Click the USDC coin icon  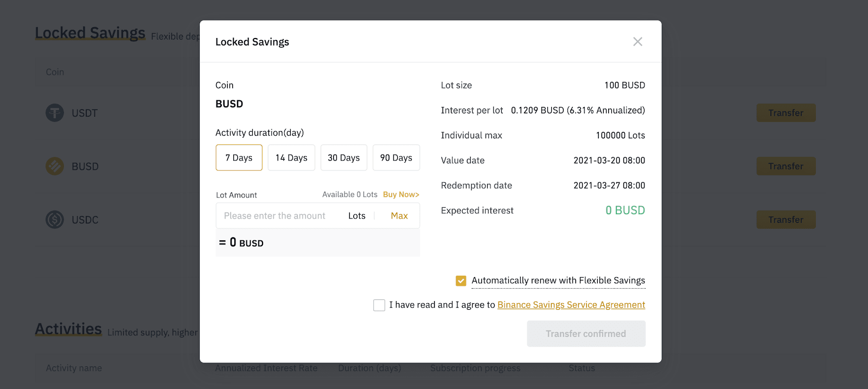[x=55, y=220]
